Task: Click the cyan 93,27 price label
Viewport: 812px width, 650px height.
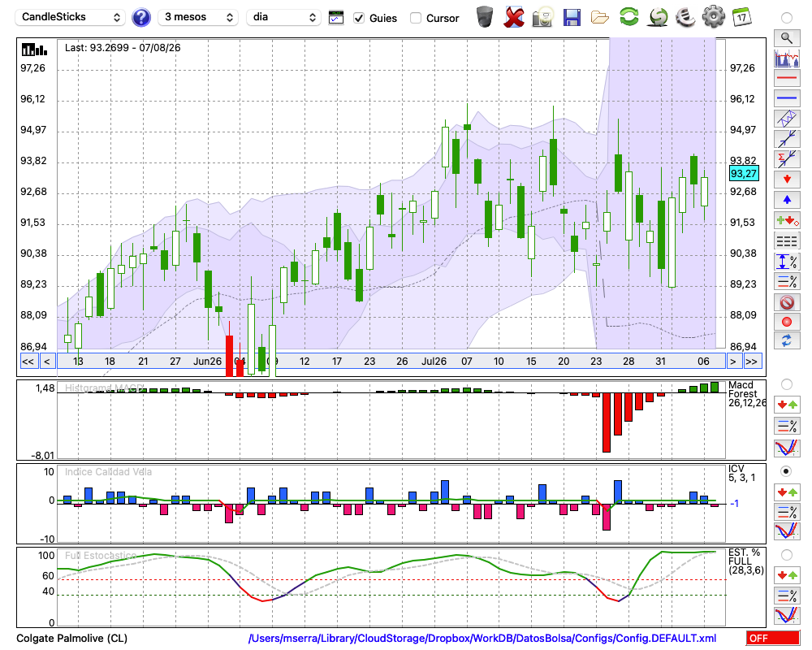Action: tap(744, 174)
